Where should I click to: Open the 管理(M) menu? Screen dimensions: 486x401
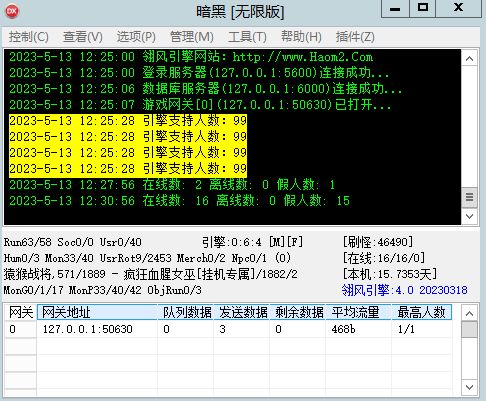click(192, 37)
